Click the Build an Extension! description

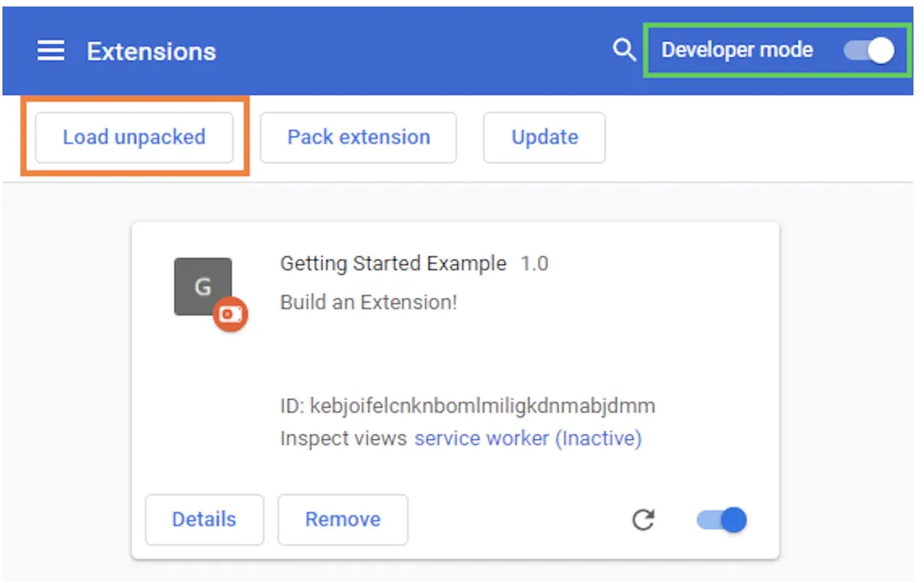tap(369, 302)
